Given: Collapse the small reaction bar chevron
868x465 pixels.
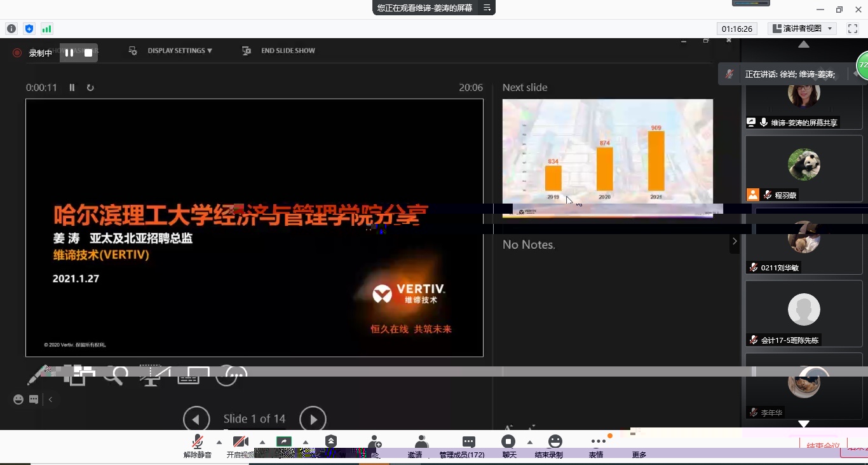Looking at the screenshot, I should tap(50, 399).
